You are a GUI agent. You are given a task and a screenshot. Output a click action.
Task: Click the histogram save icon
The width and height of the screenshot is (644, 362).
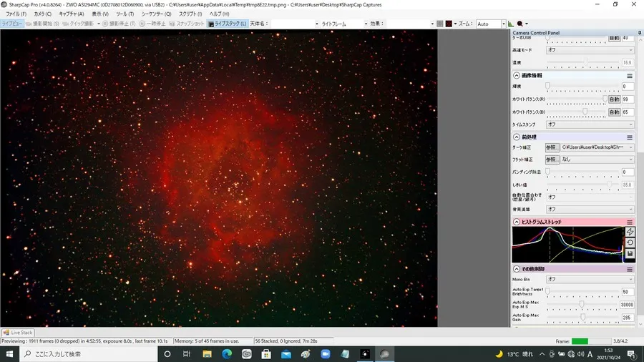click(x=630, y=253)
